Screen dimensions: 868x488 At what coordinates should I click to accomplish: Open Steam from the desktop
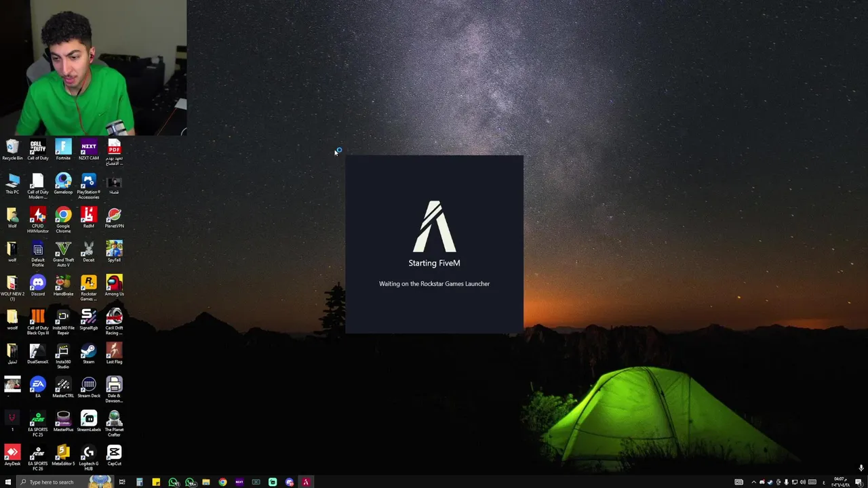[89, 354]
